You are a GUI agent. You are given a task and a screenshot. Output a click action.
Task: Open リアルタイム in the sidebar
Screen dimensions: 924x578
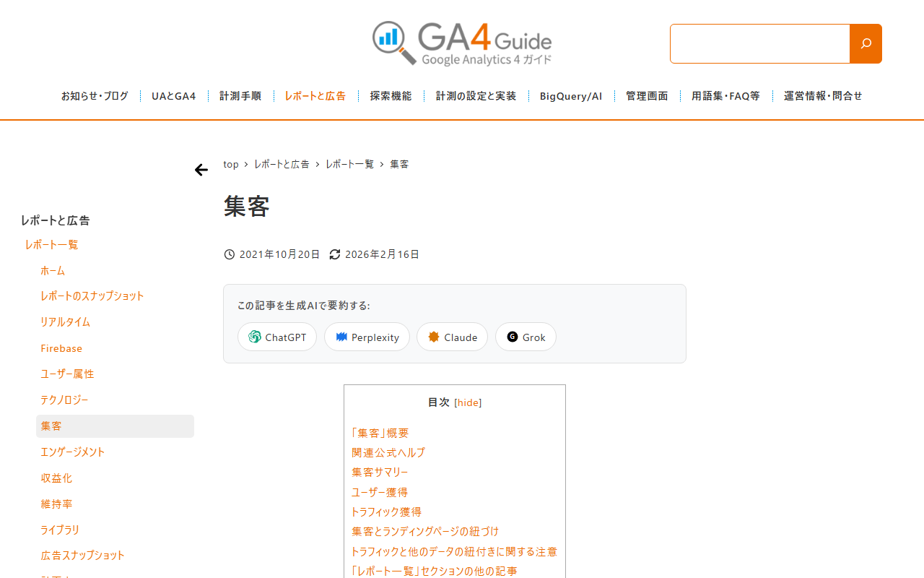tap(65, 322)
